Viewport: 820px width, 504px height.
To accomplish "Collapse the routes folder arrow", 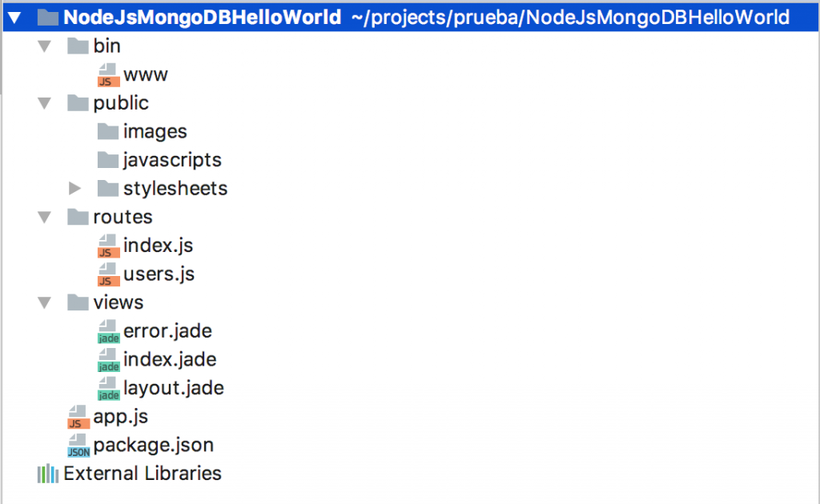I will 45,218.
